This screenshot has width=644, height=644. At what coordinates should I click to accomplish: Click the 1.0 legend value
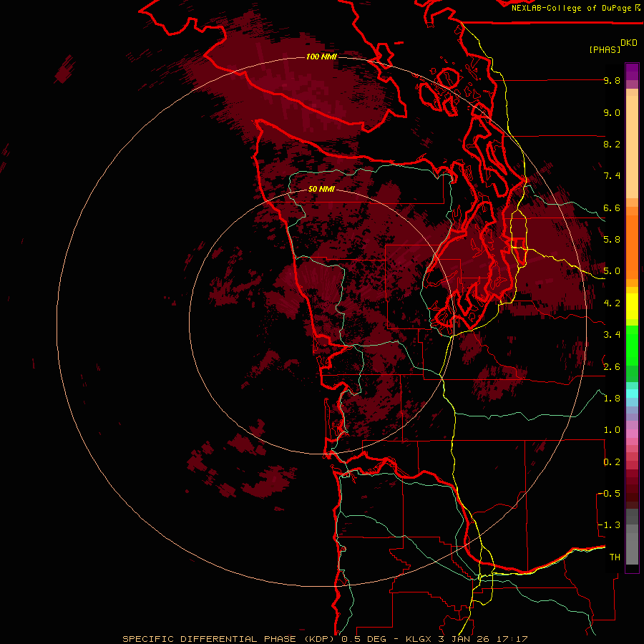pyautogui.click(x=612, y=430)
